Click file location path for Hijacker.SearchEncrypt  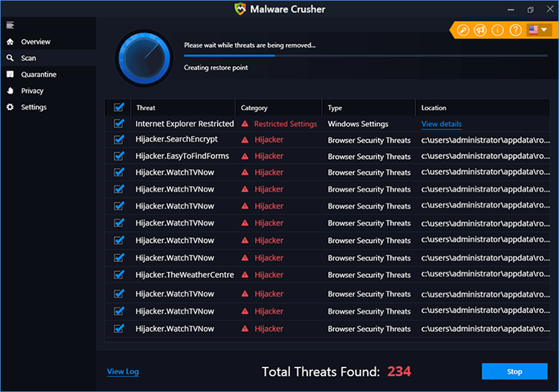[485, 140]
